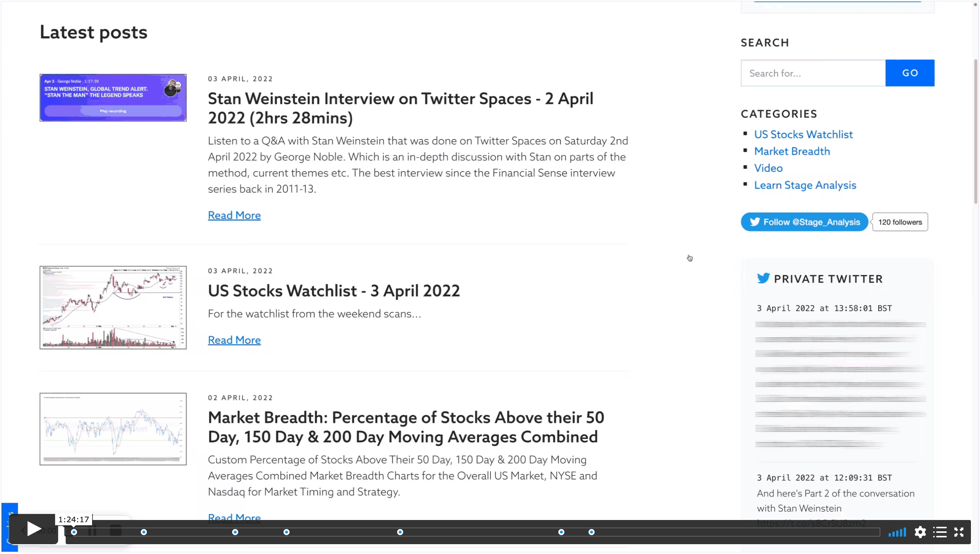Viewport: 980px width, 554px height.
Task: Open Learn Stage Analysis category
Action: (805, 185)
